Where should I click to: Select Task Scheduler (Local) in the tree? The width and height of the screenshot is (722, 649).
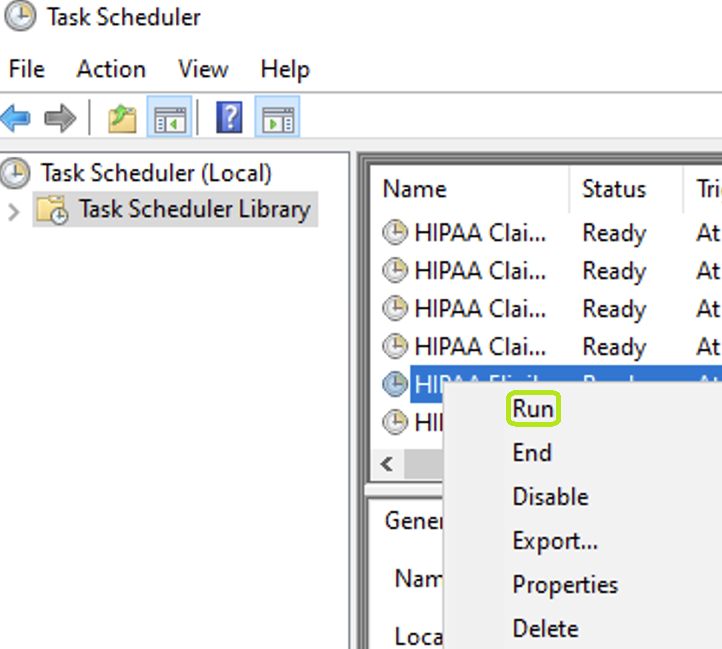point(156,173)
